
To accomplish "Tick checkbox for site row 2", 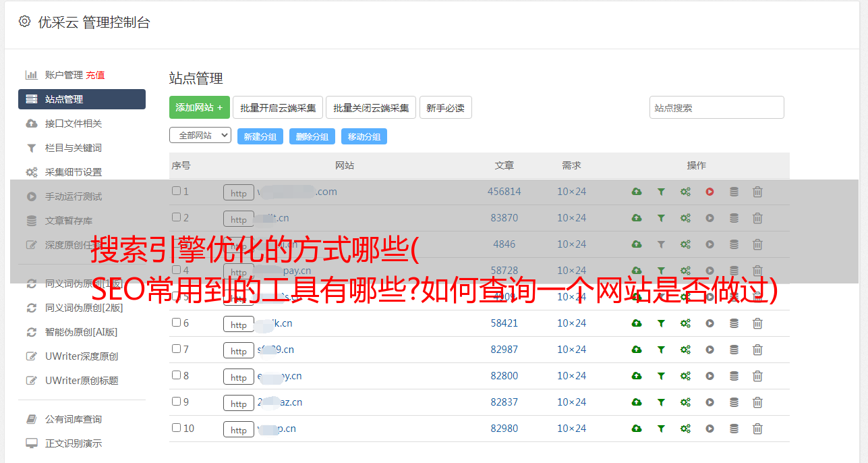I will click(176, 217).
